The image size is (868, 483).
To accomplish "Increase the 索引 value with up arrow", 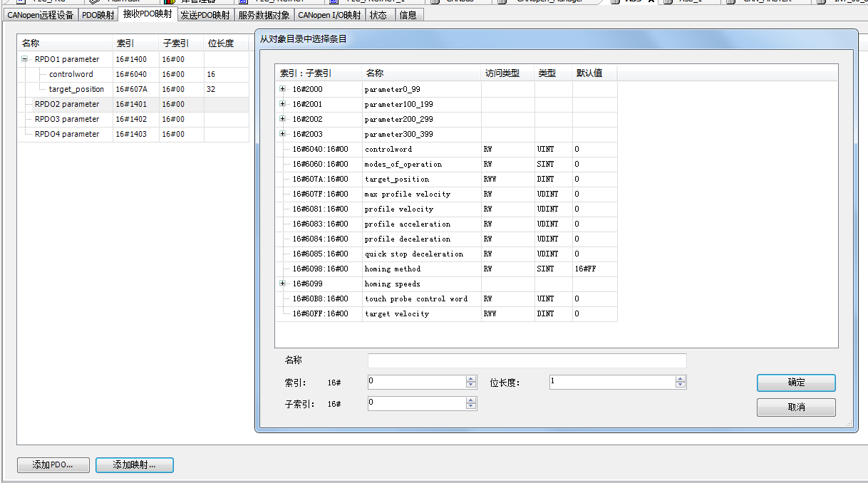I will [471, 379].
